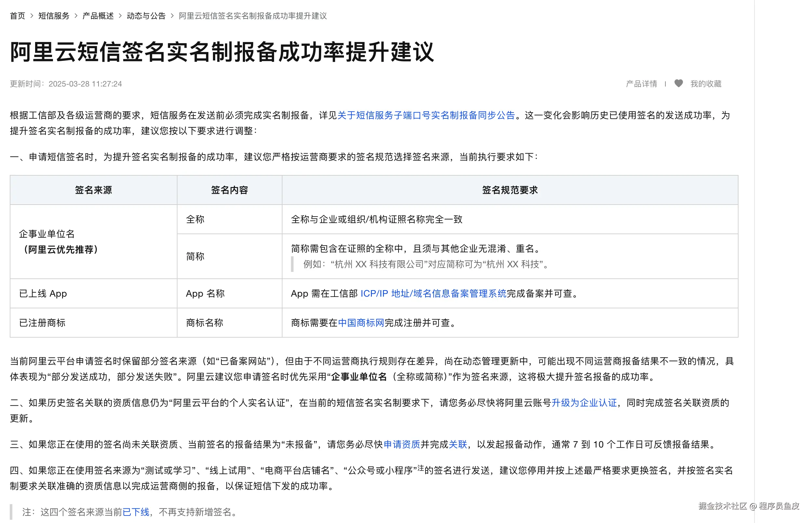Click chevron arrow after 短信服务
Image resolution: width=812 pixels, height=523 pixels.
click(x=76, y=16)
